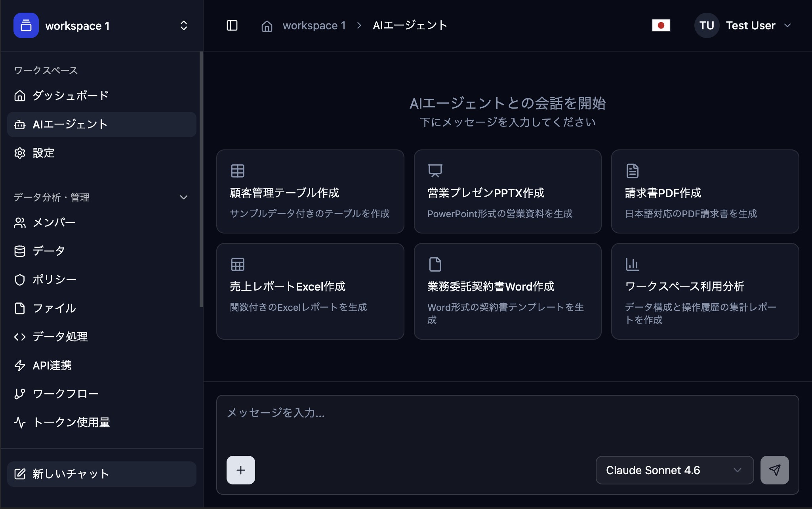Toggle the sidebar panel icon

[x=232, y=26]
